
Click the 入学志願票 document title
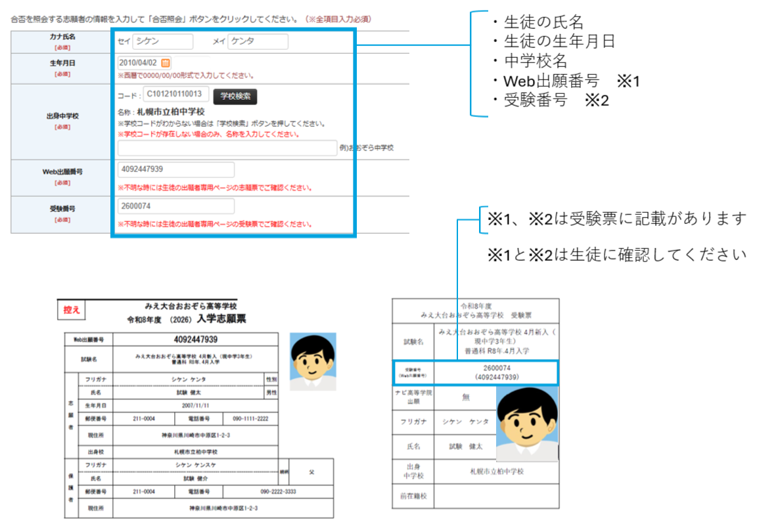(220, 319)
